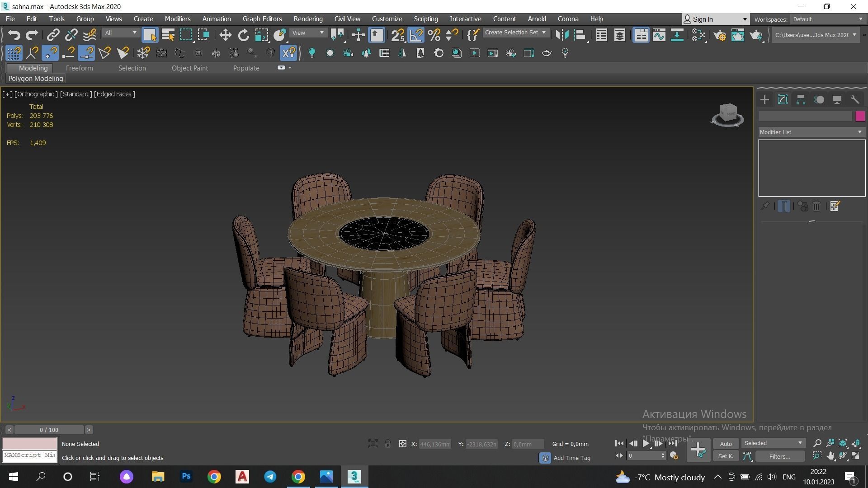Switch to the Object Paint ribbon tab

(x=189, y=68)
